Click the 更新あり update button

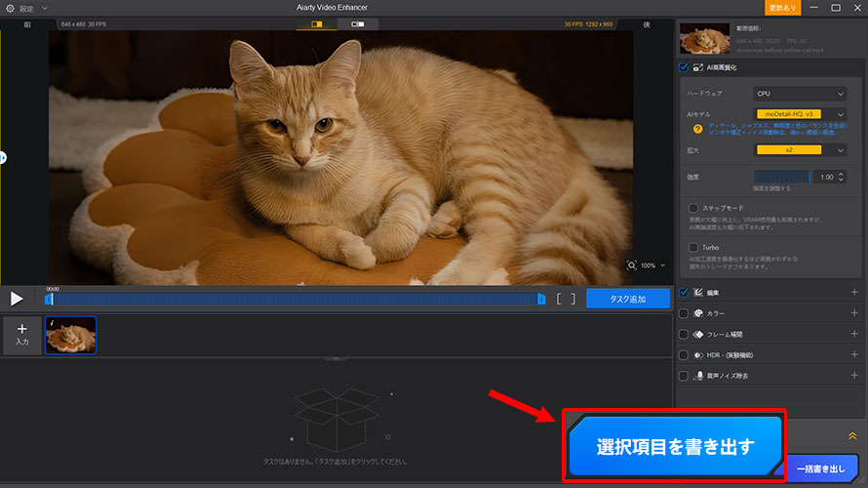click(x=782, y=8)
